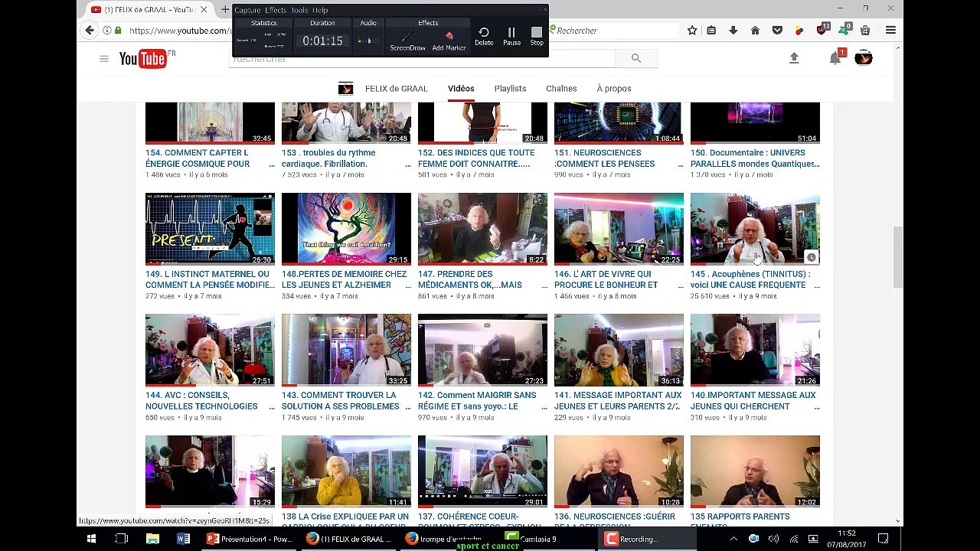Open the Chaînes channel tab
Image resolution: width=980 pixels, height=551 pixels.
pos(561,89)
